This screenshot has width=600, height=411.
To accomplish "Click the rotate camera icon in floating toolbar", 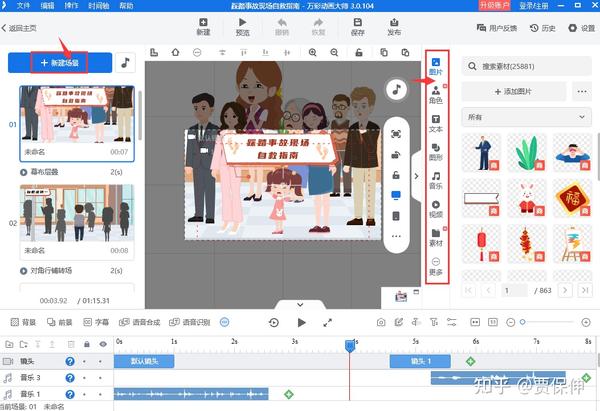I will (x=396, y=155).
